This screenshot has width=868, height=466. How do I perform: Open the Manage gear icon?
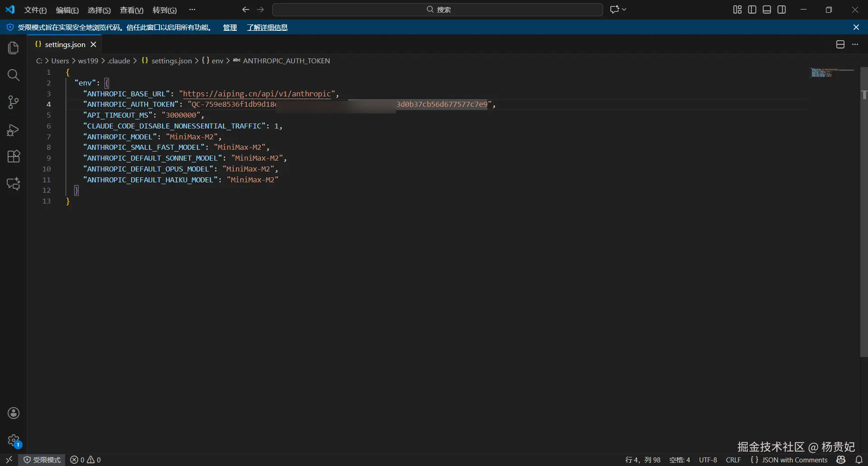click(14, 440)
